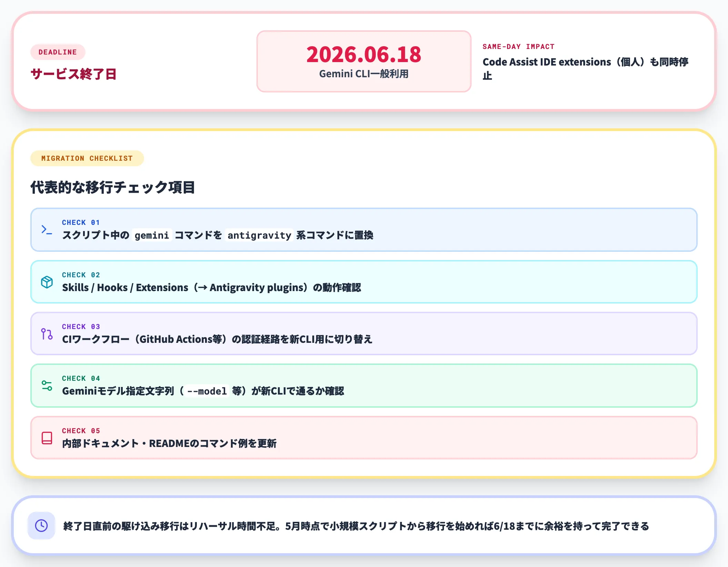Click the CHECK 05 label
The height and width of the screenshot is (567, 728).
[81, 431]
